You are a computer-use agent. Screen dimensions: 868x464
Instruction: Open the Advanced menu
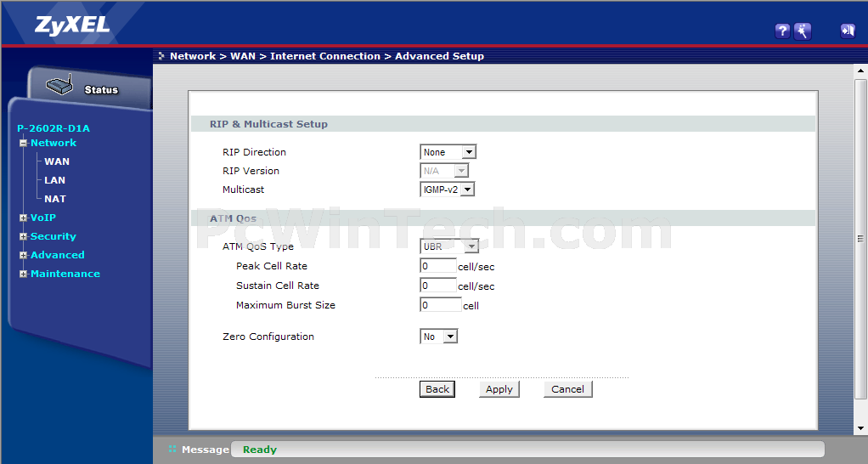tap(58, 255)
